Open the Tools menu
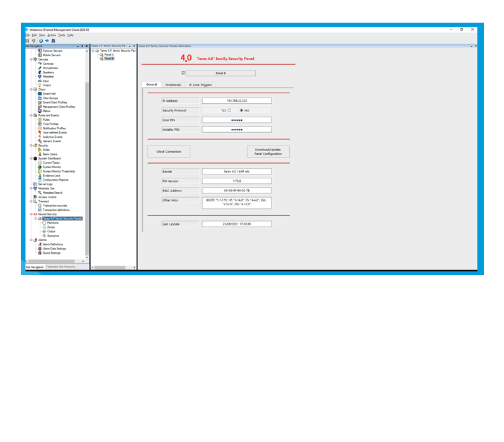 61,35
